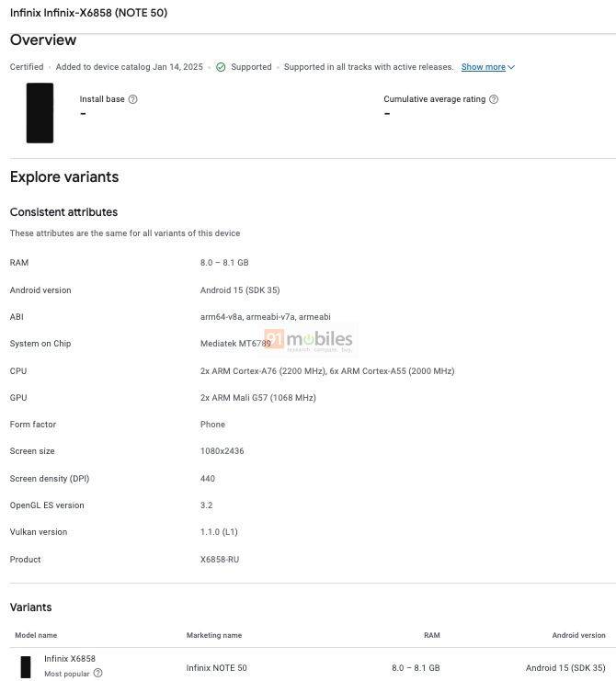This screenshot has width=616, height=681.
Task: Click the Mediatek MT6789 System on Chip value
Action: pyautogui.click(x=235, y=344)
